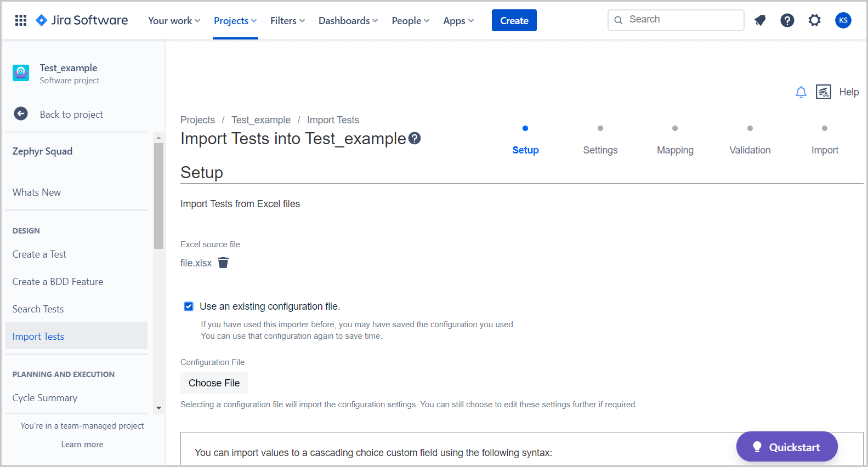Open the KS user profile avatar
This screenshot has height=467, width=868.
(x=843, y=20)
